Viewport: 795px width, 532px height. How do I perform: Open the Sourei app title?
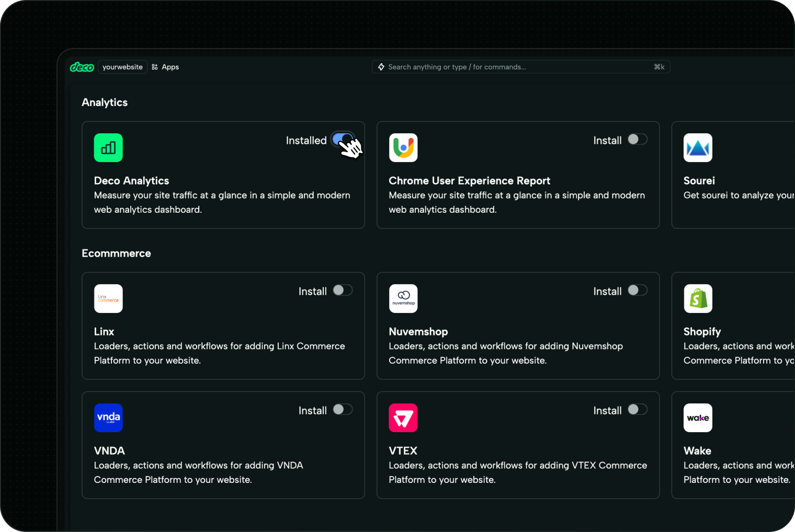pyautogui.click(x=699, y=181)
